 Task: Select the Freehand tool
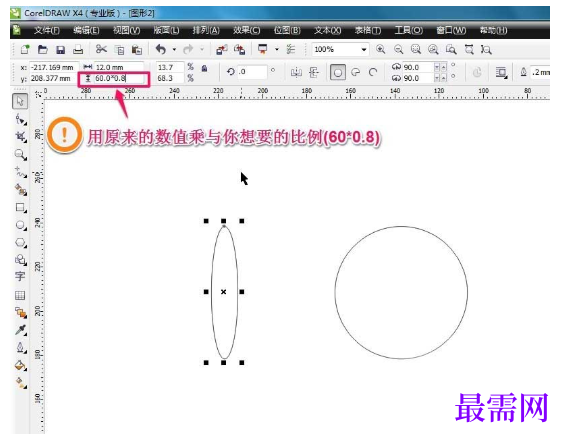point(20,172)
